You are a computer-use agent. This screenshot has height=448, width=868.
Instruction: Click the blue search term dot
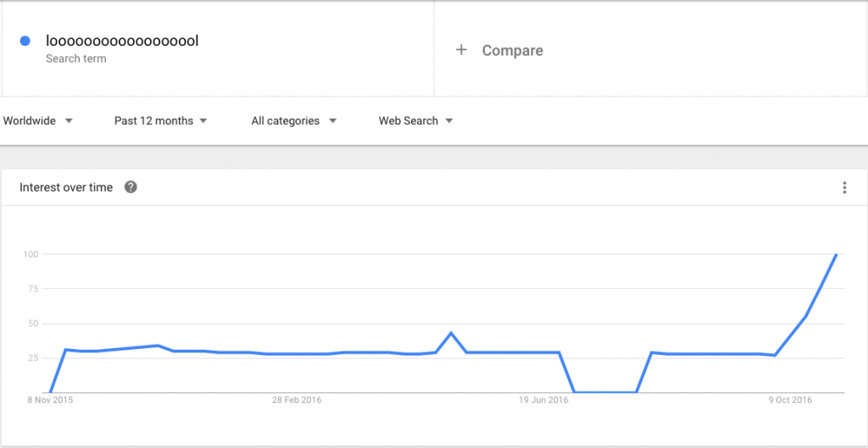click(x=25, y=41)
